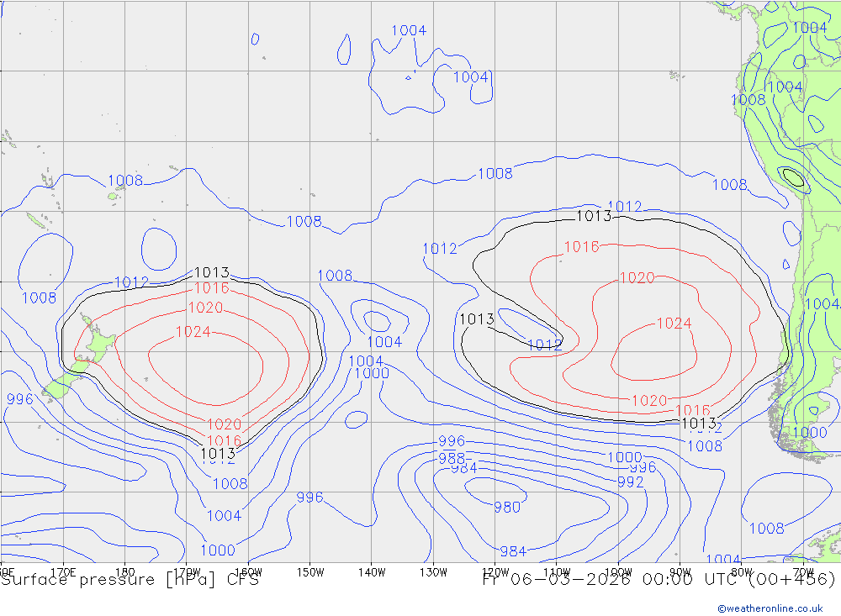Click the black 1013 label atop the New Zealand high
Viewport: 841px width, 616px height.
coord(212,272)
